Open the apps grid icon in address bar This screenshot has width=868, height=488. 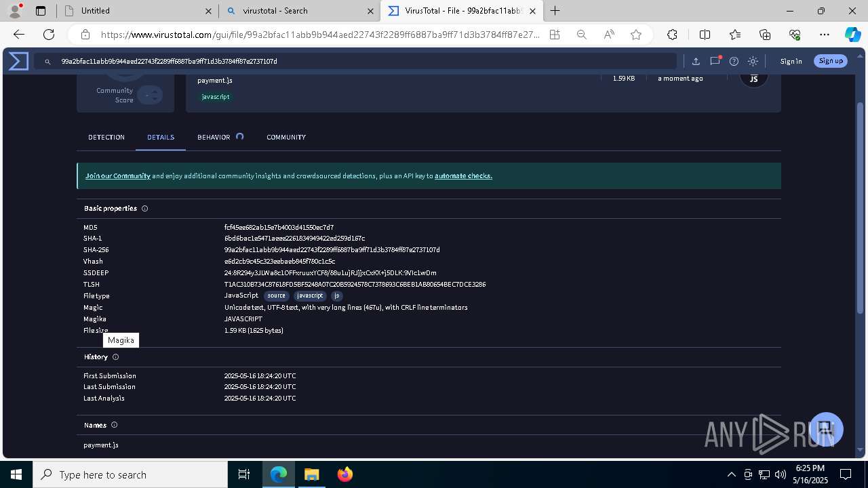tap(555, 35)
